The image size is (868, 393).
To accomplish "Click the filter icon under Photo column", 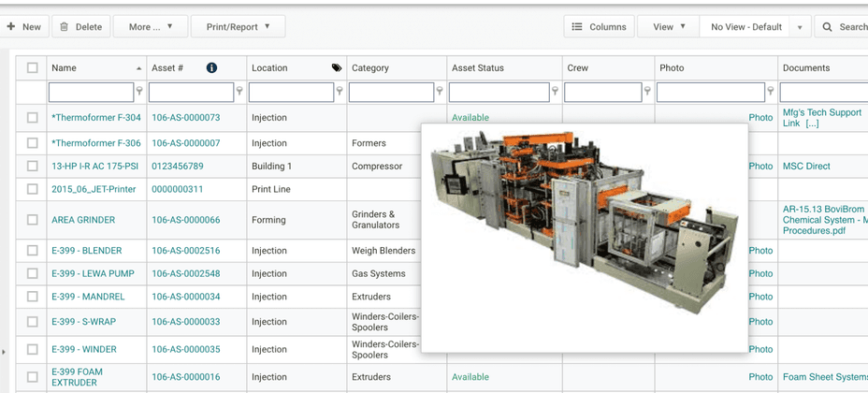I will click(772, 92).
